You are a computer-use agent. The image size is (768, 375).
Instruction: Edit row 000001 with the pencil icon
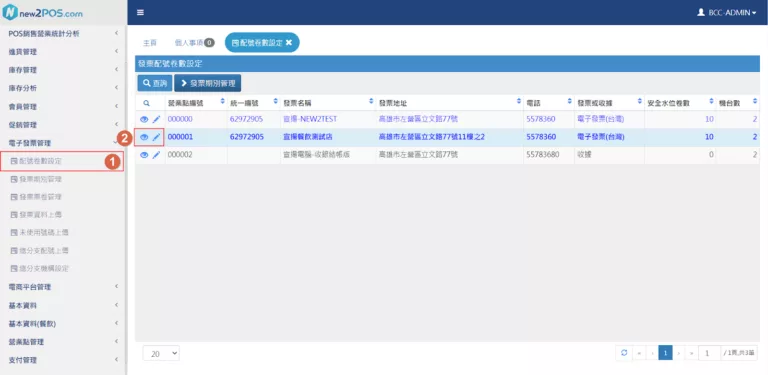pos(156,137)
